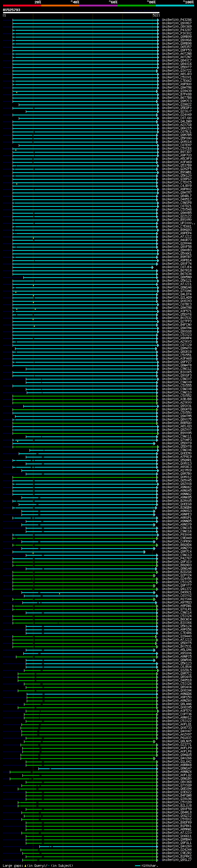Select hit UniRef100_C5X552
The width and height of the screenshot is (197, 868).
tap(176, 396)
